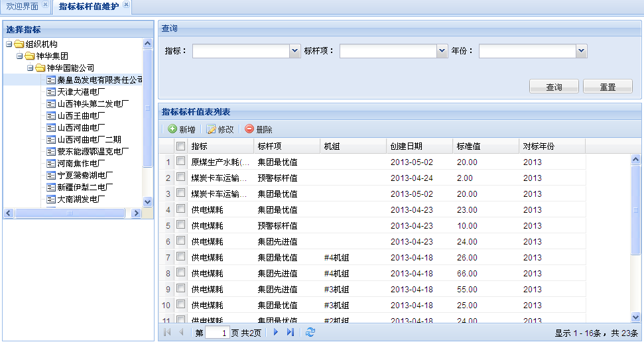This screenshot has width=644, height=342.
Task: Open the 年份 dropdown
Action: pyautogui.click(x=581, y=51)
